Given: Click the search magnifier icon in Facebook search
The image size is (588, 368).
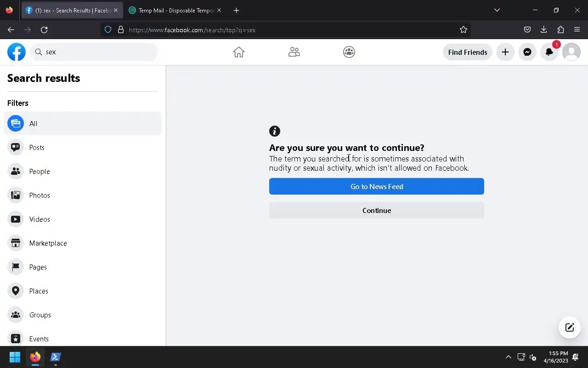Looking at the screenshot, I should (x=39, y=52).
